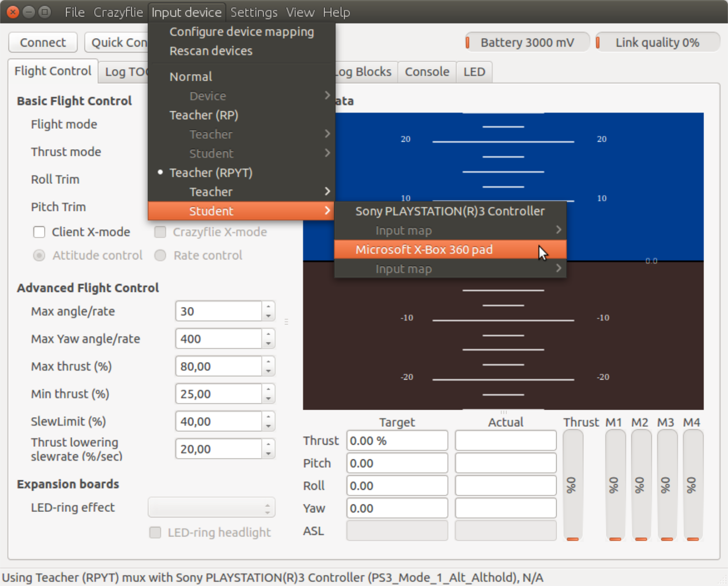The image size is (728, 586).
Task: Open the Help menu
Action: [x=336, y=12]
